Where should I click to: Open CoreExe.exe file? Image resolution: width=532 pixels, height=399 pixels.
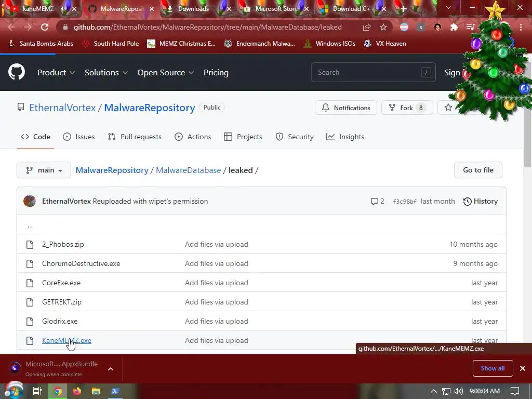pos(61,283)
